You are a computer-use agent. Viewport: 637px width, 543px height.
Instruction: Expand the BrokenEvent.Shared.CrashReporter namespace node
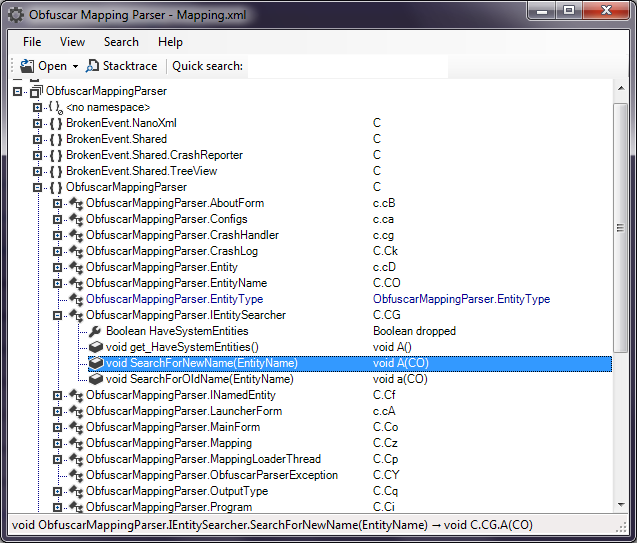(x=38, y=155)
